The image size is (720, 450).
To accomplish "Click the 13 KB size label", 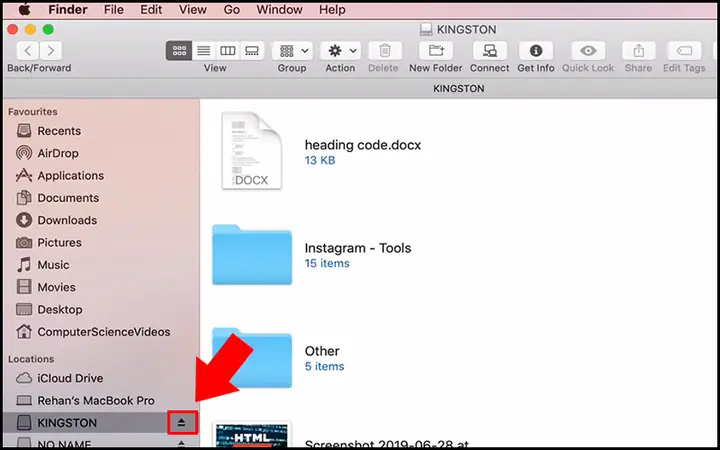I will [x=320, y=160].
